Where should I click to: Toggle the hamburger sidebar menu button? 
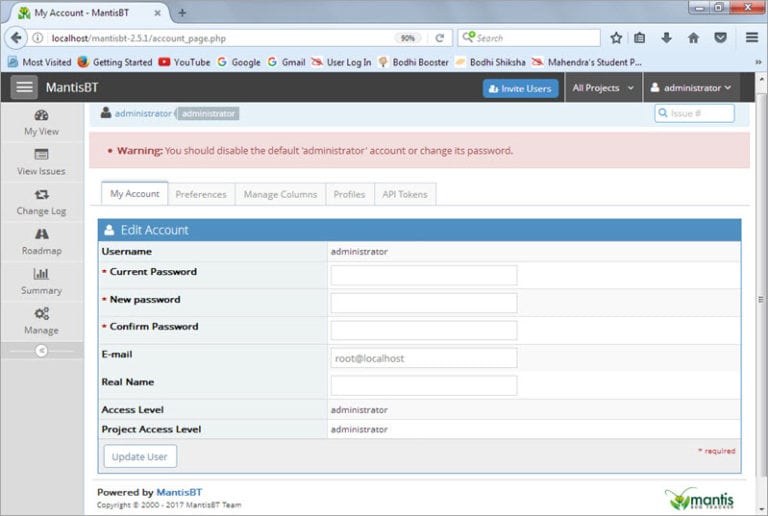(x=24, y=88)
